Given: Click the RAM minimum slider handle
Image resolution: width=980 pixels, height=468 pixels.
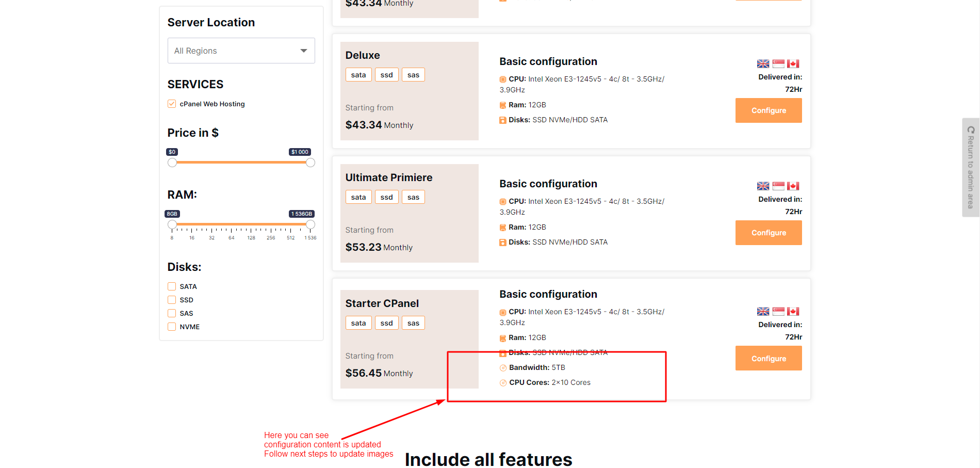Looking at the screenshot, I should [x=172, y=225].
